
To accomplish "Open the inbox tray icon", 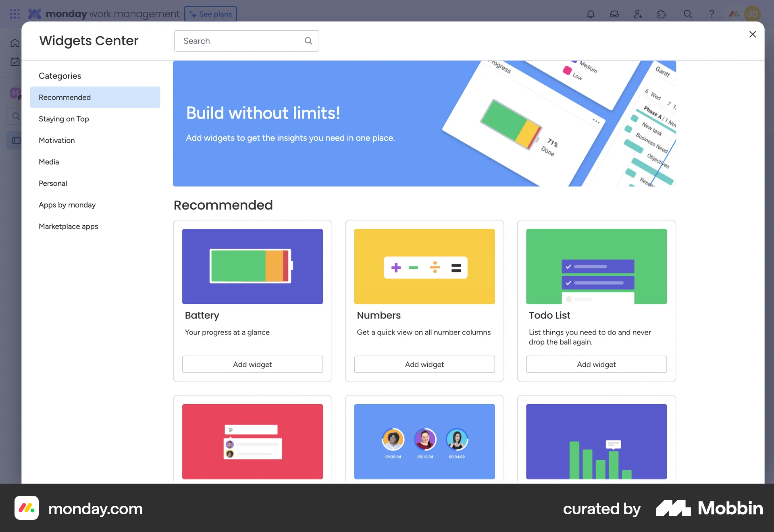I will click(614, 14).
